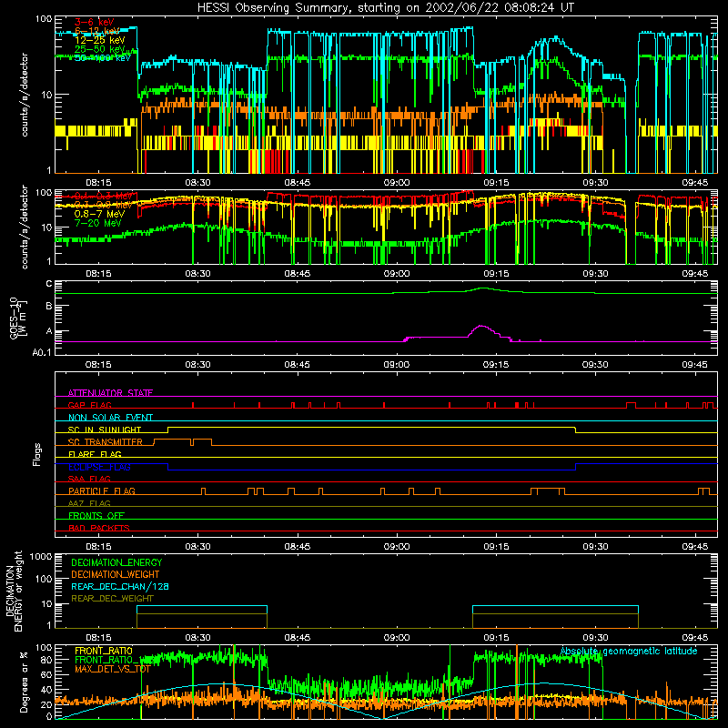Select 09:15 tick below the GOES-10 panel

click(x=496, y=365)
